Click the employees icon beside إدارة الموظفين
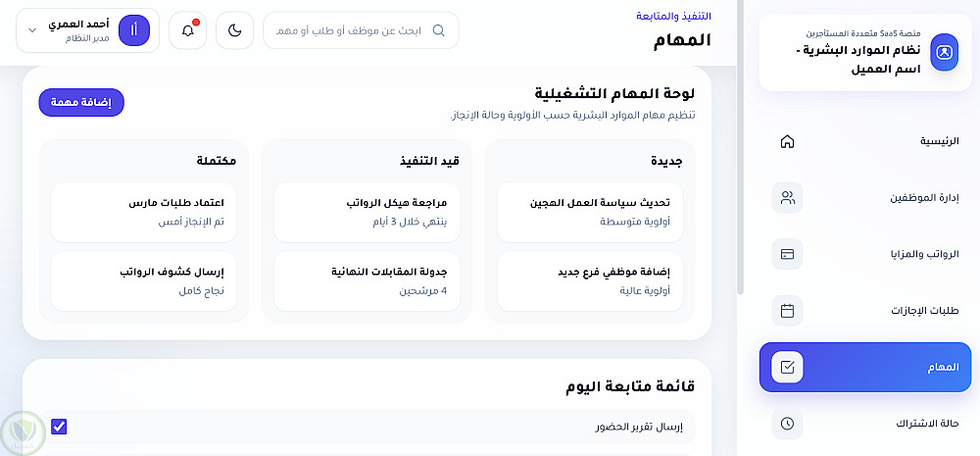Image resolution: width=980 pixels, height=456 pixels. [x=787, y=198]
